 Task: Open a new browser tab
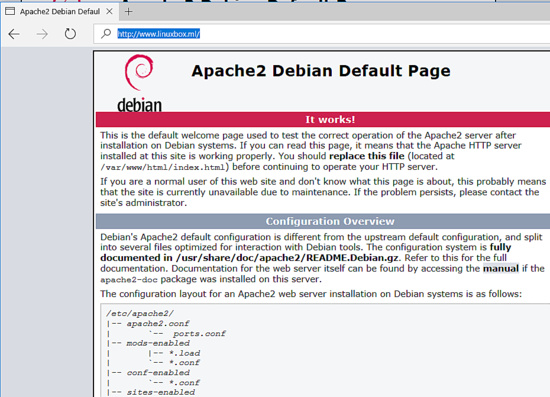pos(128,12)
